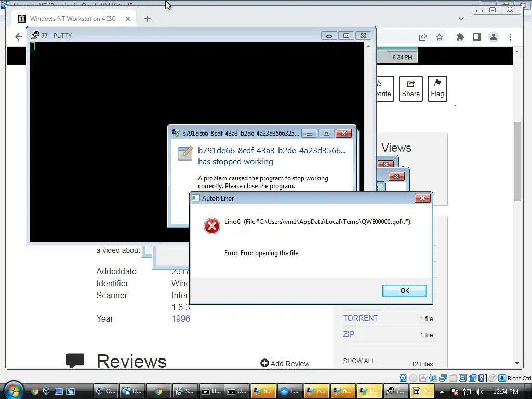The height and width of the screenshot is (399, 532).
Task: Click the network tray icon
Action: pos(467,392)
